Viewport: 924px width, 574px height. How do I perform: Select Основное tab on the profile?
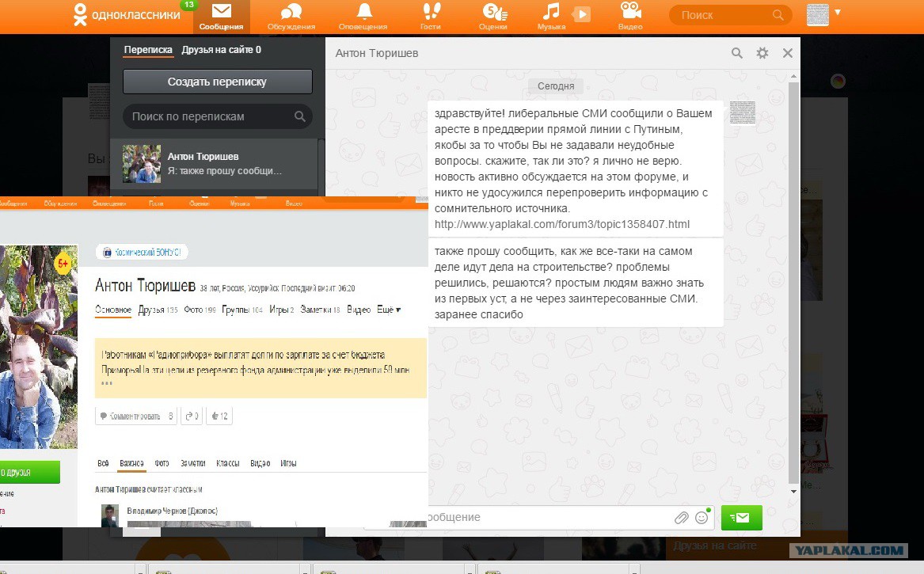click(x=113, y=310)
